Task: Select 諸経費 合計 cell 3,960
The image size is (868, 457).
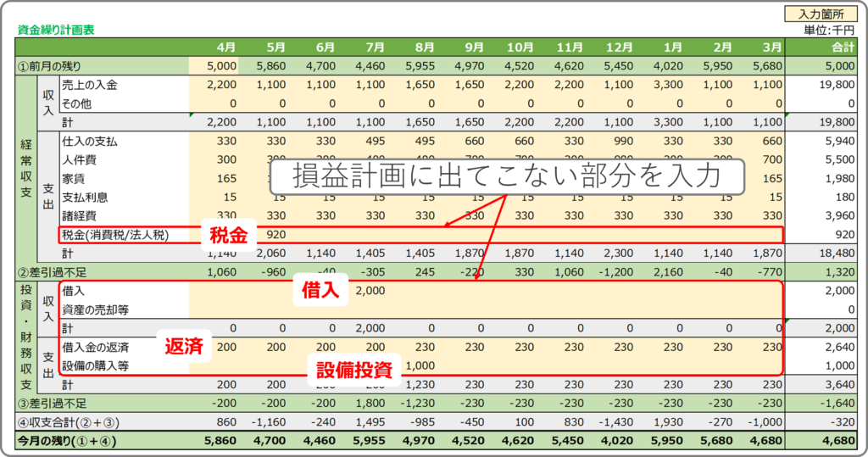Action: pos(840,216)
